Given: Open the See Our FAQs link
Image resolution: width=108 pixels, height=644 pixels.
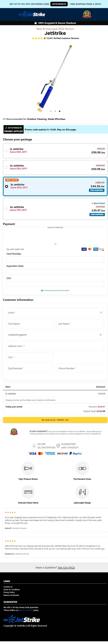Looking at the screenshot, I should [x=66, y=567].
